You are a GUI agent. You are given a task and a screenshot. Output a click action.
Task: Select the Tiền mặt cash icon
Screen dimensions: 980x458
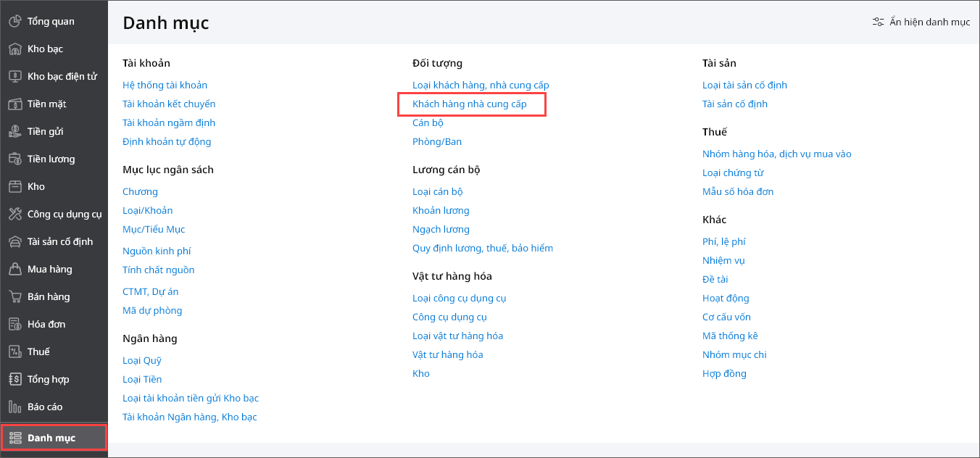[14, 104]
